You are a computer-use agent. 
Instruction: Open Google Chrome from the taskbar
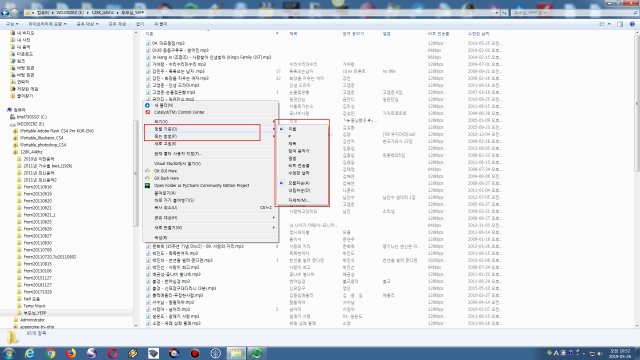pyautogui.click(x=50, y=353)
